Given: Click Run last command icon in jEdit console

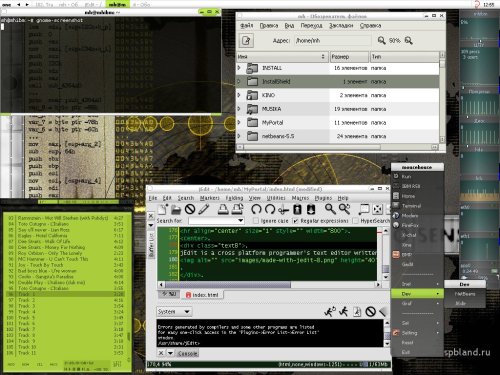Looking at the screenshot, I should click(330, 312).
